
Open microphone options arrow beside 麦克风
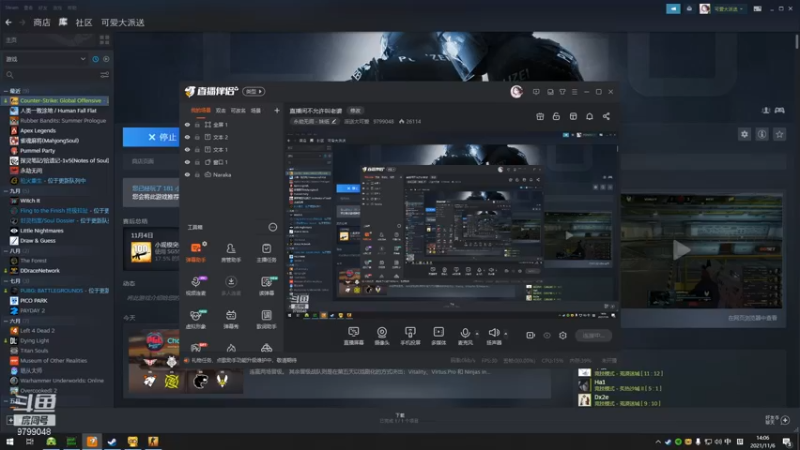pos(477,334)
